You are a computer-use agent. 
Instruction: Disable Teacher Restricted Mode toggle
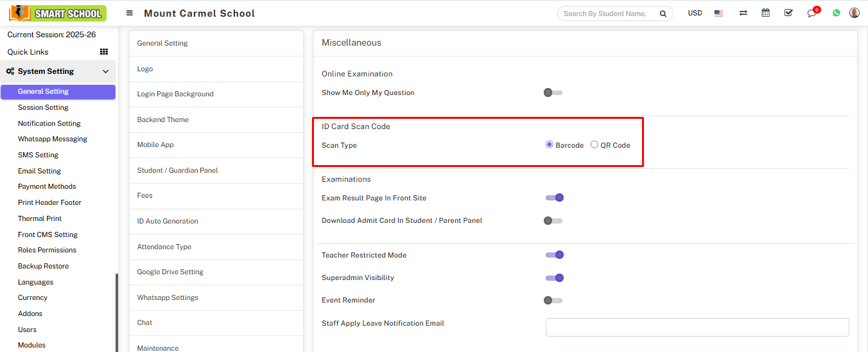[555, 255]
